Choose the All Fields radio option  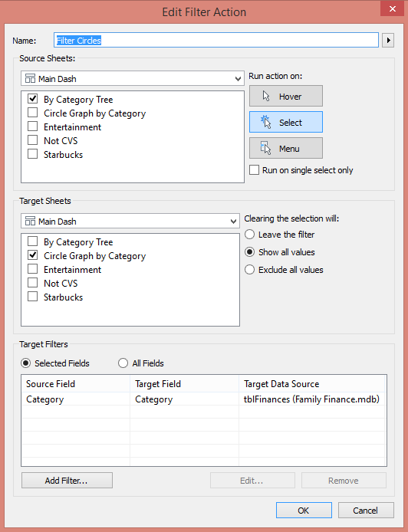(123, 363)
